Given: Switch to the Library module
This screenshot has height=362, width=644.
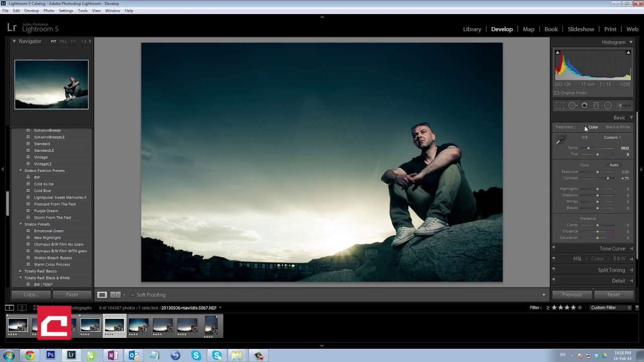Looking at the screenshot, I should [472, 29].
